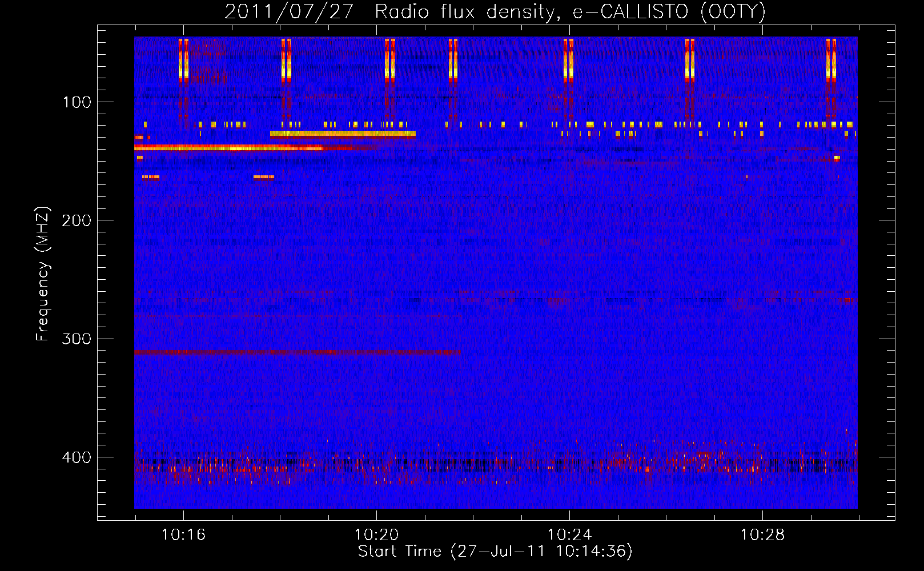Click the long red horizontal band near 310 MHz

pos(298,352)
